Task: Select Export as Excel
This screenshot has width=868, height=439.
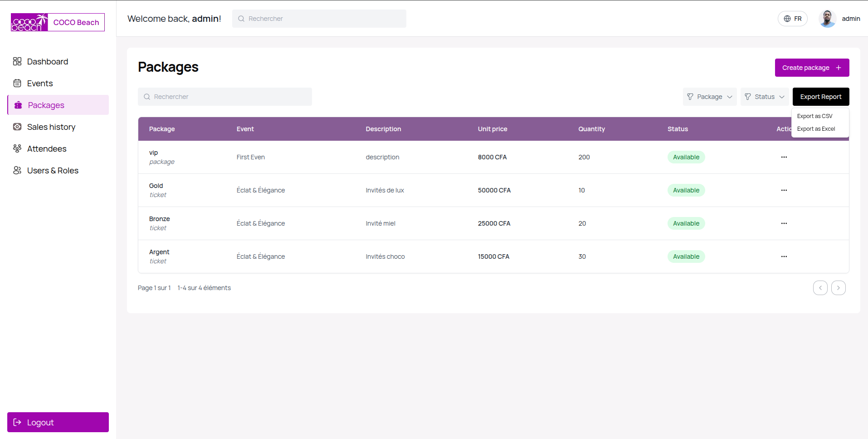Action: (x=816, y=128)
